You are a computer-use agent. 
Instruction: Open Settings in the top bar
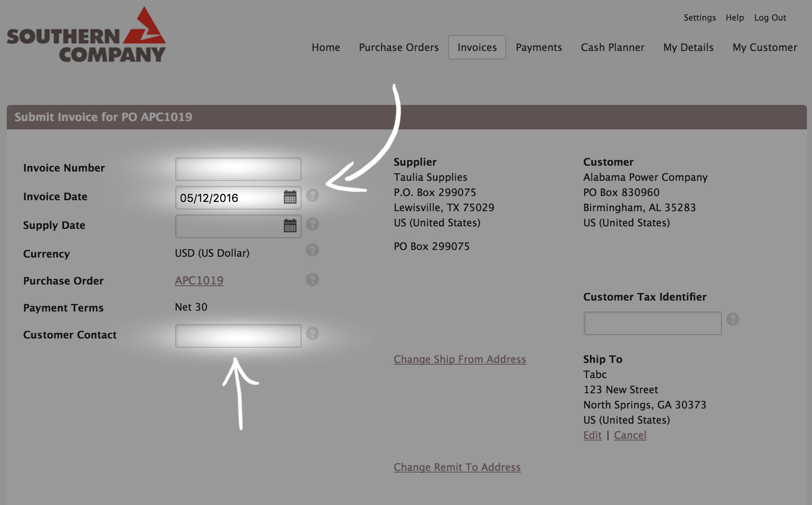pos(700,18)
